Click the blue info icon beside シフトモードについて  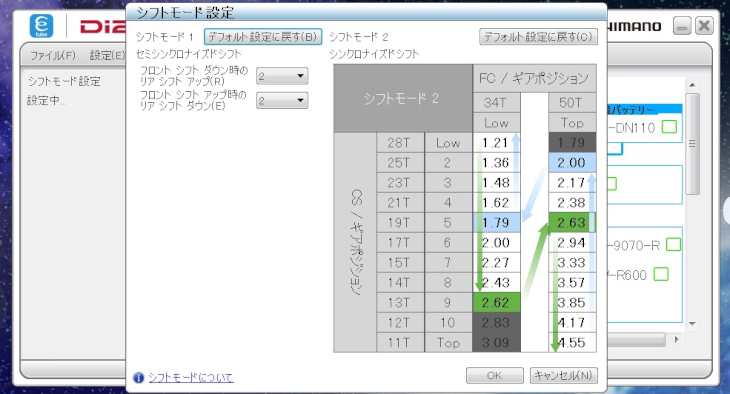tap(138, 377)
